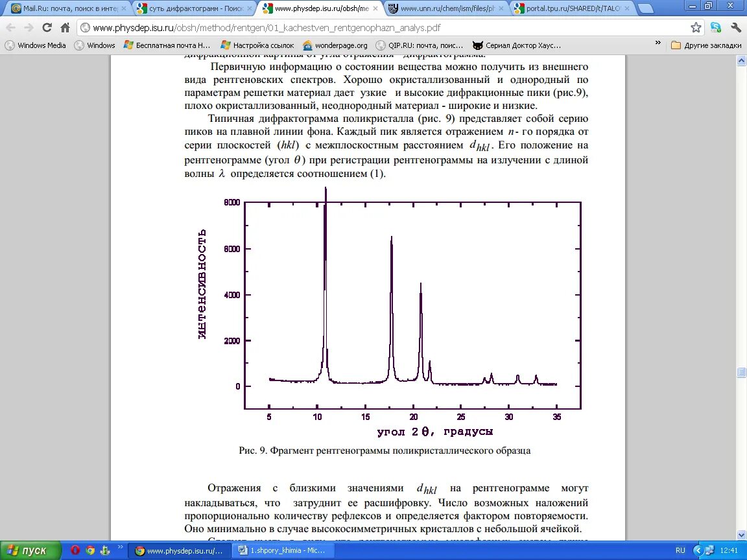Open the Windows пуск Start menu
This screenshot has width=747, height=560.
[x=30, y=550]
